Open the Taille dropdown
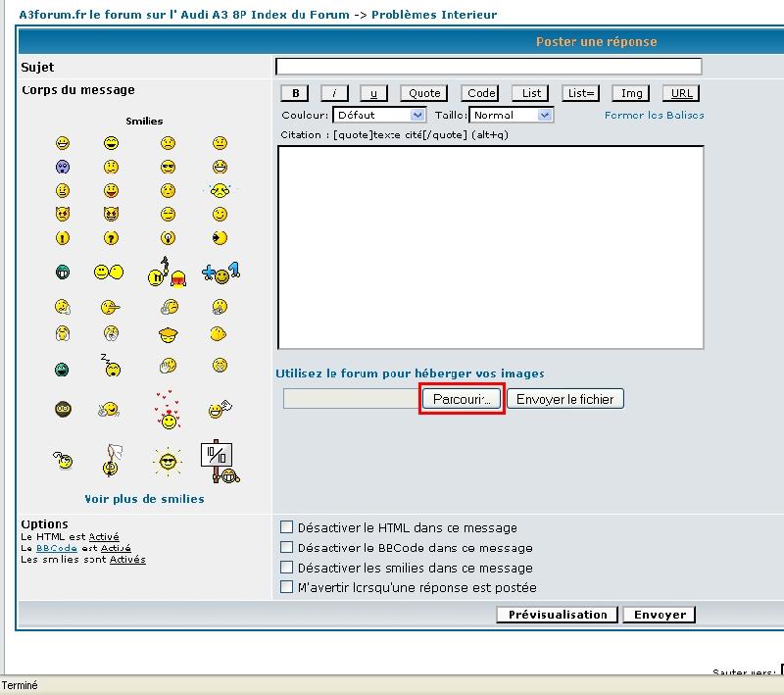This screenshot has height=695, width=784. [511, 115]
